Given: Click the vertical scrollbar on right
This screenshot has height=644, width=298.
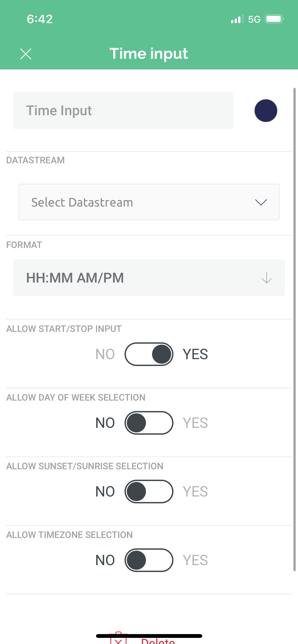Looking at the screenshot, I should click(294, 329).
